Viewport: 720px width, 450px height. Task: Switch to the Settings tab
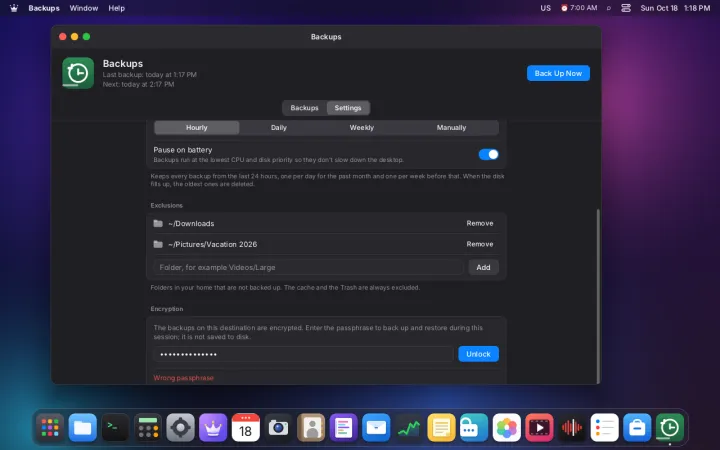[348, 108]
